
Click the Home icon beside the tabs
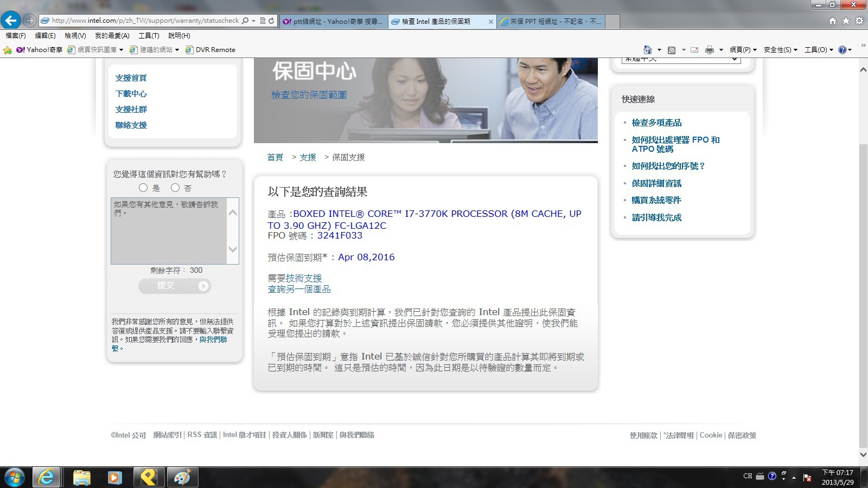pos(833,21)
